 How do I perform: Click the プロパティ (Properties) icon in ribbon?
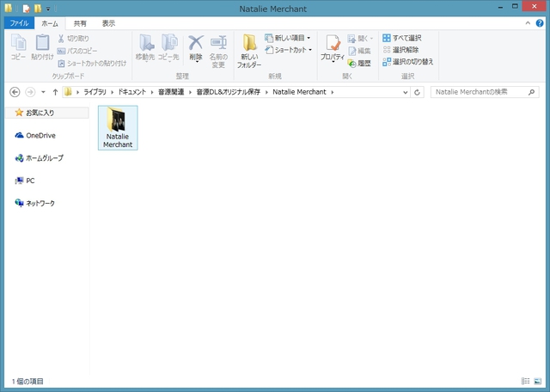click(333, 50)
